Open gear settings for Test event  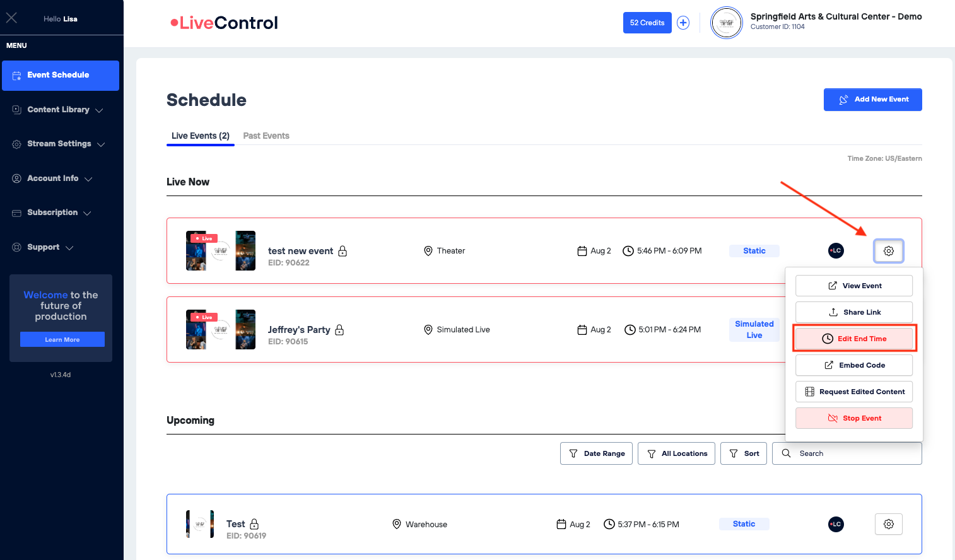(888, 524)
